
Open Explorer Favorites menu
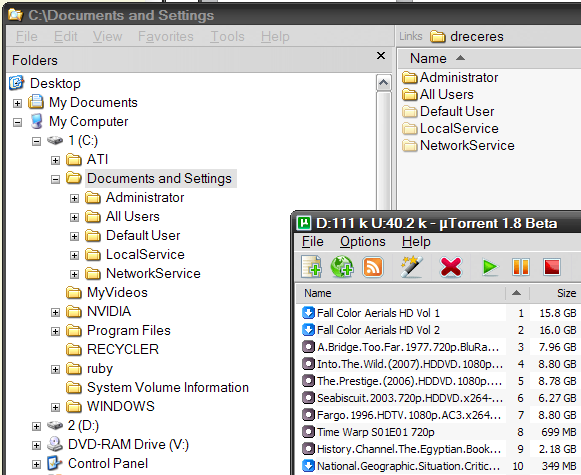pyautogui.click(x=166, y=36)
